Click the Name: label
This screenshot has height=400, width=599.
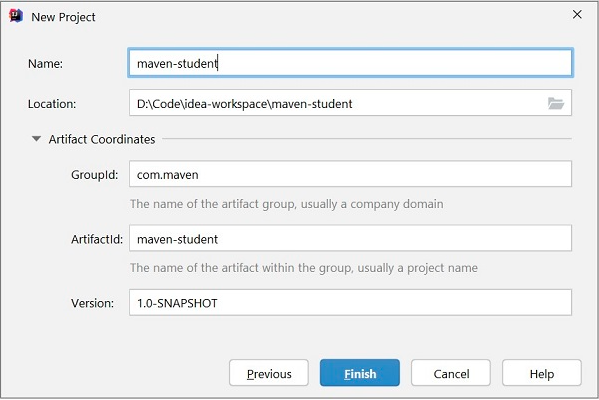(x=45, y=63)
